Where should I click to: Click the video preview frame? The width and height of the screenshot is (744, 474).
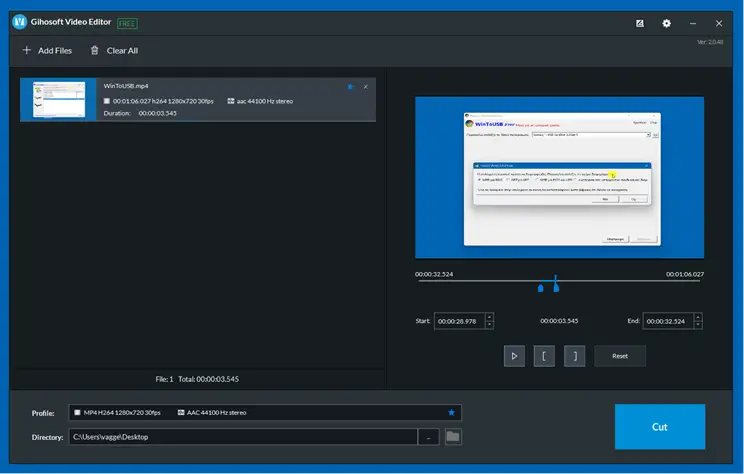(559, 177)
